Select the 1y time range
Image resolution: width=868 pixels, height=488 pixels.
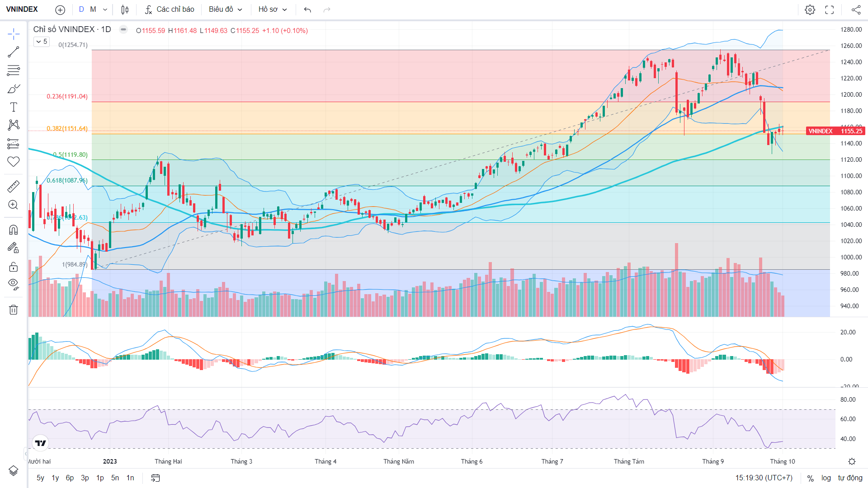(x=55, y=478)
